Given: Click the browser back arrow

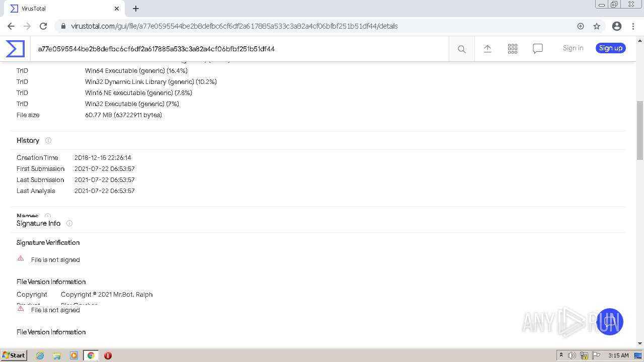Looking at the screenshot, I should coord(11,26).
